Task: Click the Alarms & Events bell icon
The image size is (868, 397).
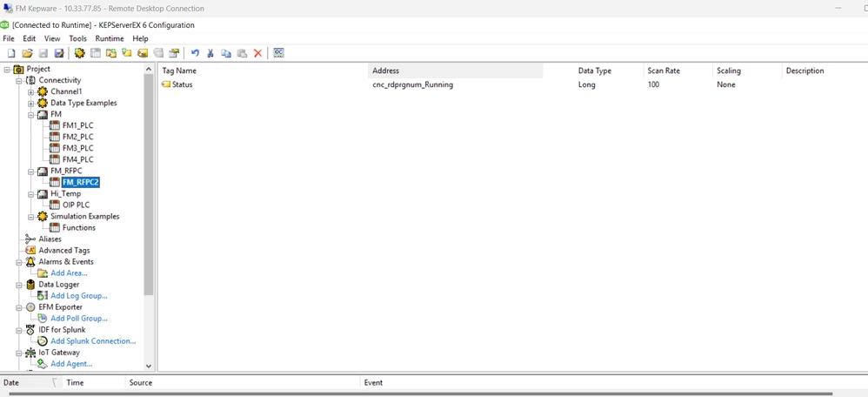Action: click(x=30, y=262)
